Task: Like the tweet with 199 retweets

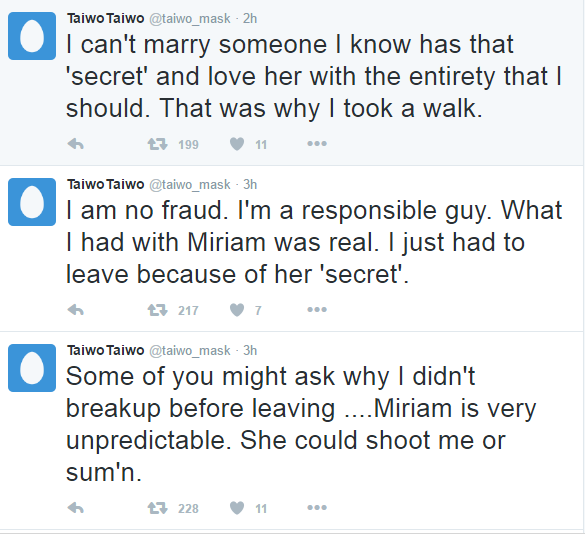Action: (x=237, y=144)
